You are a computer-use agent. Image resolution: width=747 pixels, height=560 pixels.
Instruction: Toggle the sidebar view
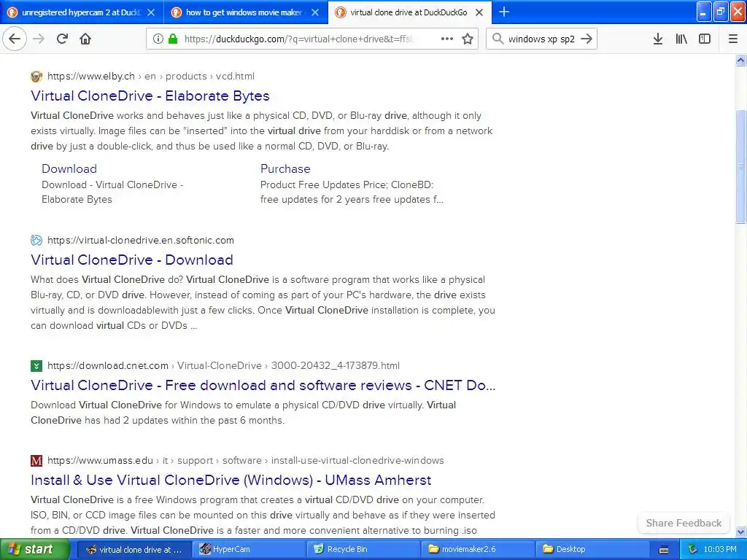coord(705,39)
